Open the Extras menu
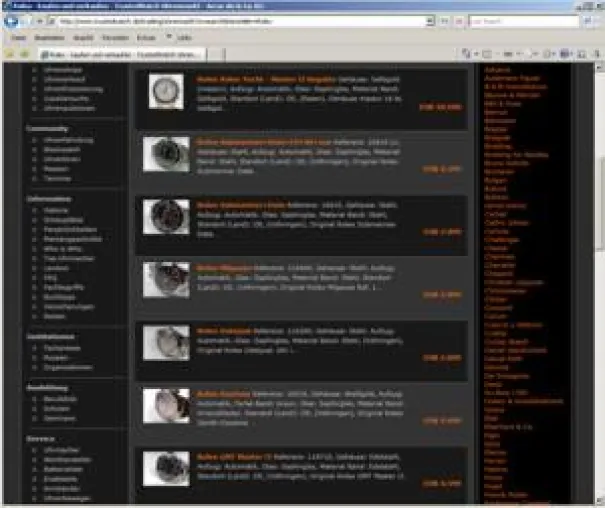 [146, 38]
